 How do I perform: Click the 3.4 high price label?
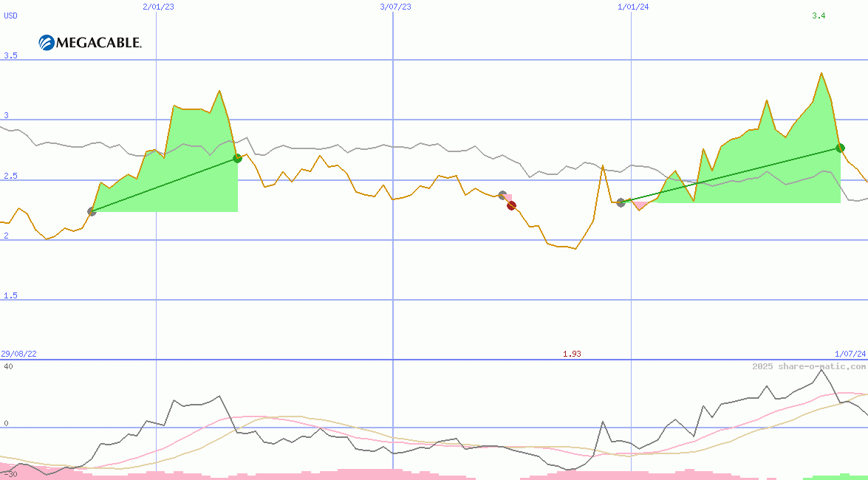pyautogui.click(x=819, y=16)
